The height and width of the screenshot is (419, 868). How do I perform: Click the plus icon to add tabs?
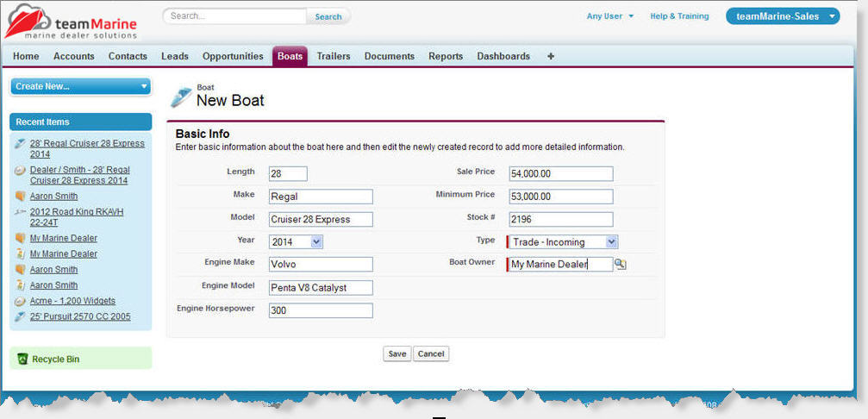pyautogui.click(x=551, y=57)
